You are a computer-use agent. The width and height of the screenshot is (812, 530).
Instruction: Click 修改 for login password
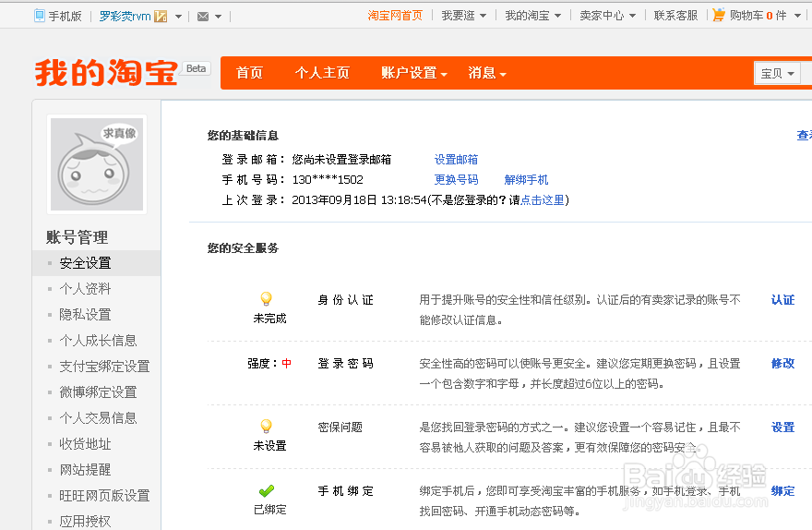(782, 364)
